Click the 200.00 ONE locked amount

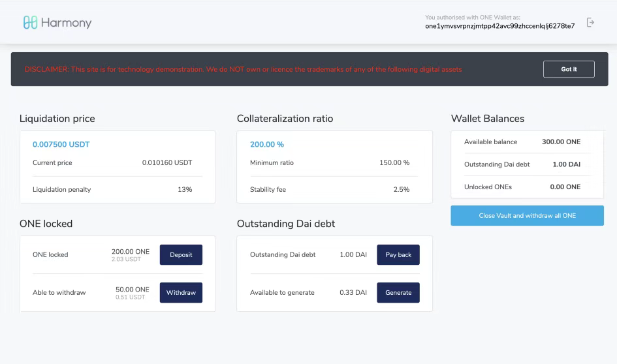tap(130, 252)
